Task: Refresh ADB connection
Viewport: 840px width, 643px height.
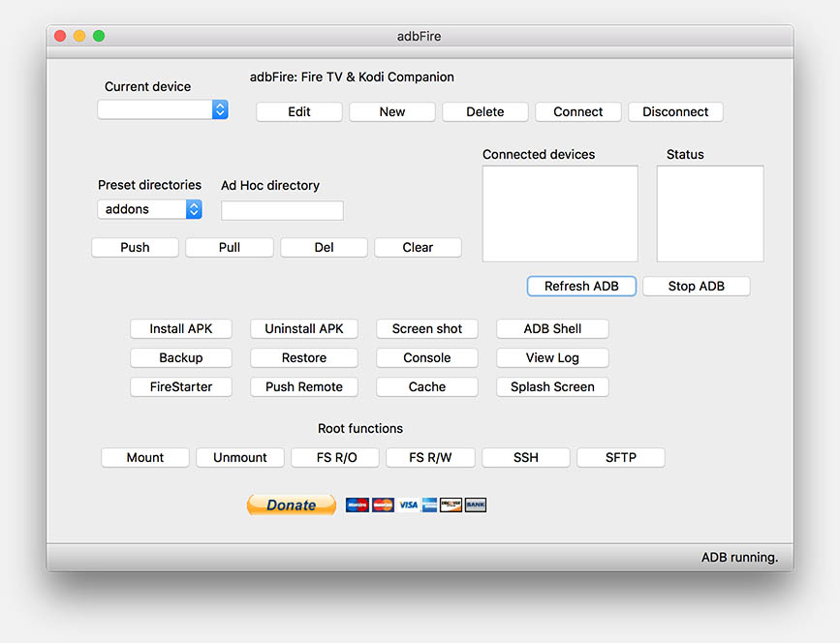Action: point(581,286)
